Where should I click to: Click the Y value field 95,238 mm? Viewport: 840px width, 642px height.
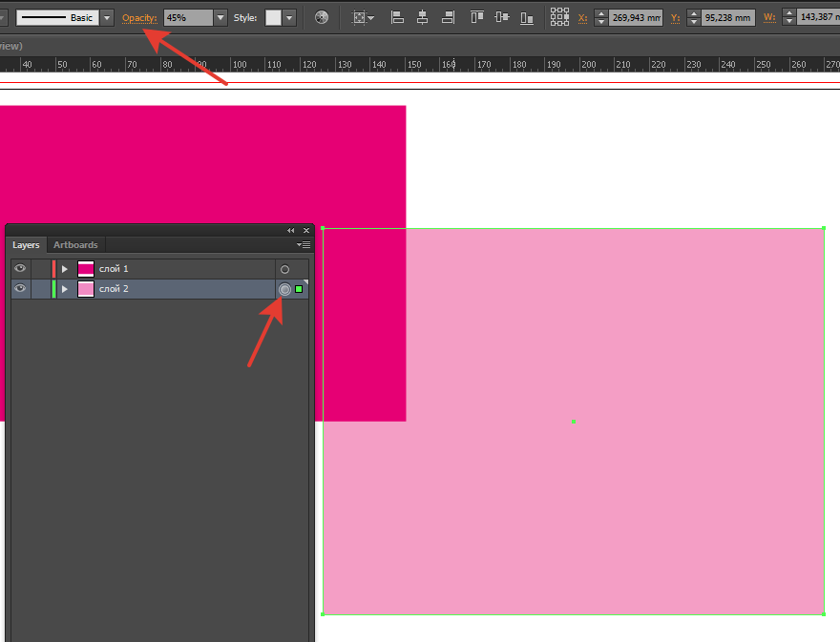(x=728, y=18)
